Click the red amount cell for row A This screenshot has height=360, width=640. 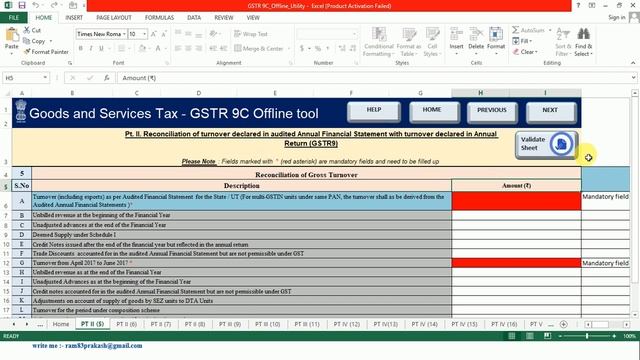coord(516,201)
